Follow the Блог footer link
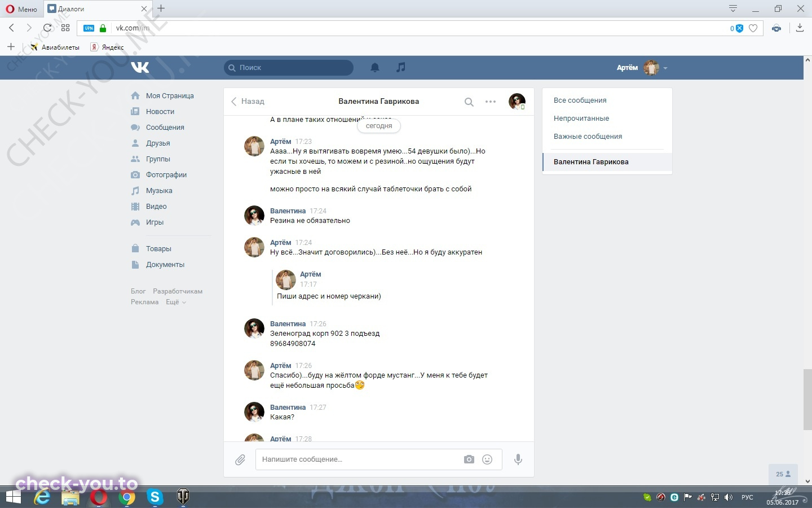 [138, 291]
